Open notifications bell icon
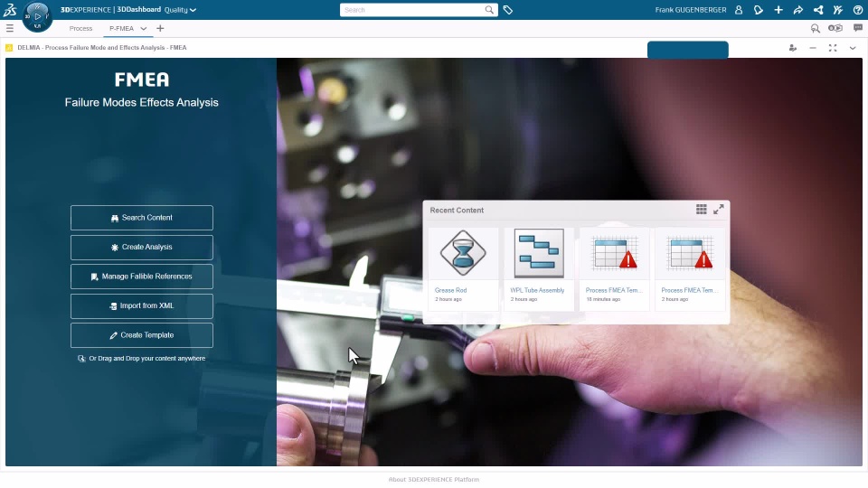 coord(759,10)
